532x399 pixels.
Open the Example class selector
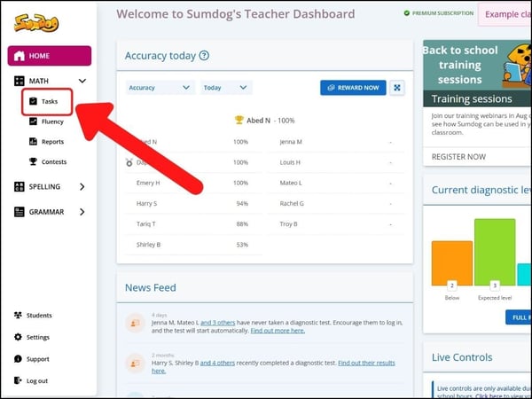tap(505, 14)
